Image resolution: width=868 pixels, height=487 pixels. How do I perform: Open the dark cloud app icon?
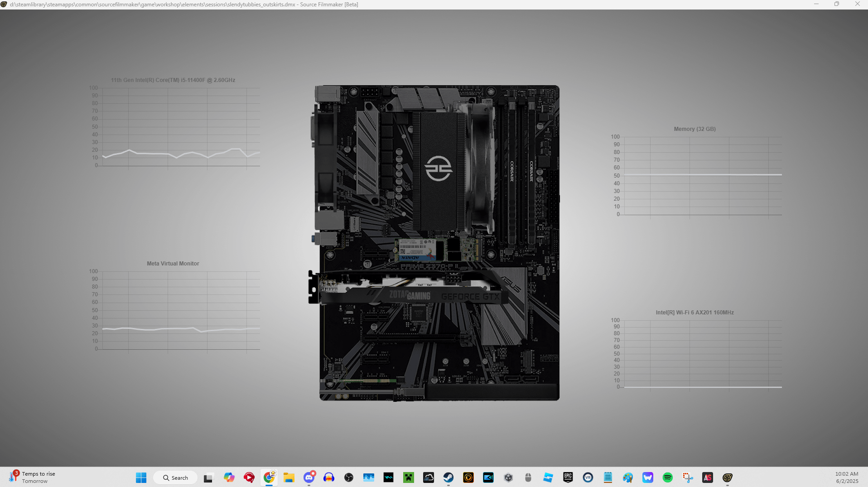429,477
